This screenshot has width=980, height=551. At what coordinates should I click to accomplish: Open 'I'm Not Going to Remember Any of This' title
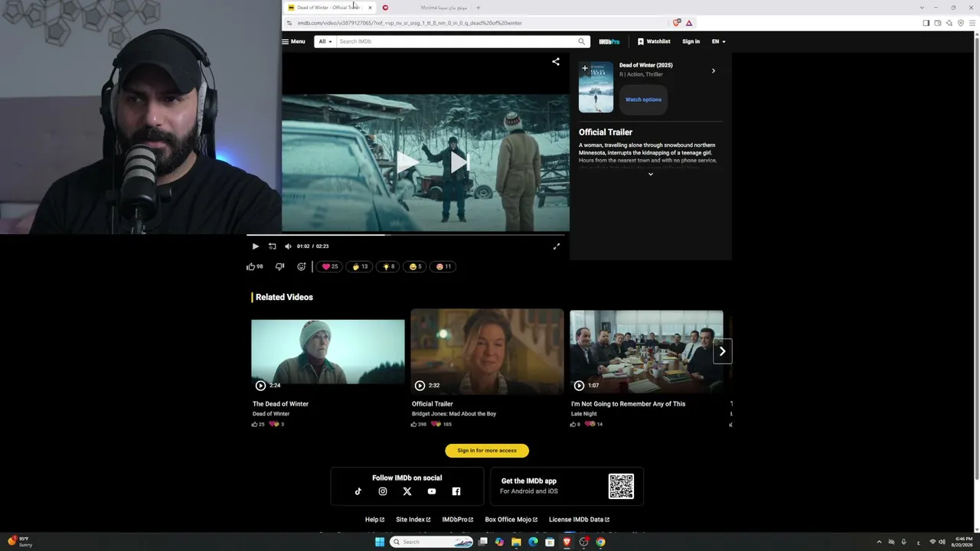click(x=628, y=404)
